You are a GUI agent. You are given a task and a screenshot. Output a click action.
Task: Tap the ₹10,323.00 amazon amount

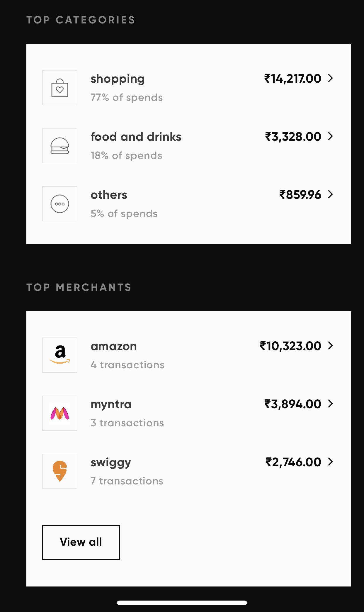point(290,346)
